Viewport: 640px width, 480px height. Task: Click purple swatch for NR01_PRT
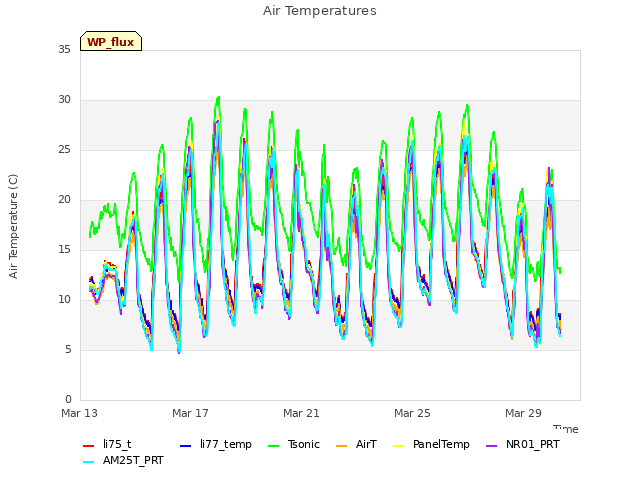point(491,446)
